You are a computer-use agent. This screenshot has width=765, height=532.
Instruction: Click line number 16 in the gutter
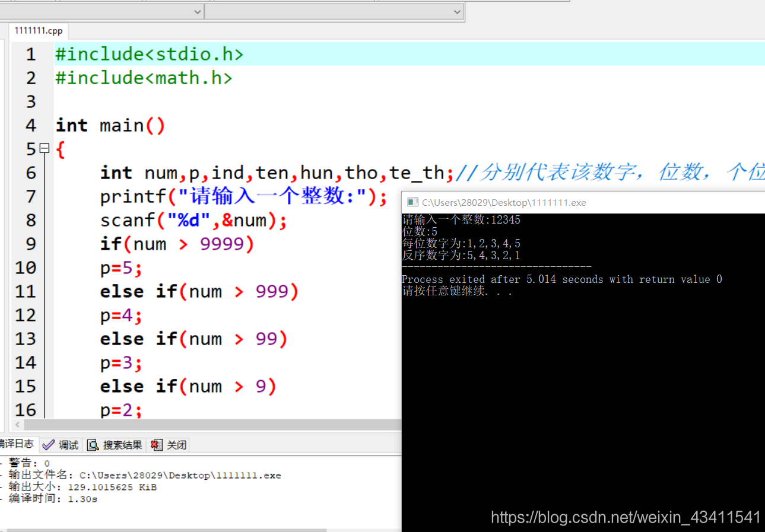(26, 410)
